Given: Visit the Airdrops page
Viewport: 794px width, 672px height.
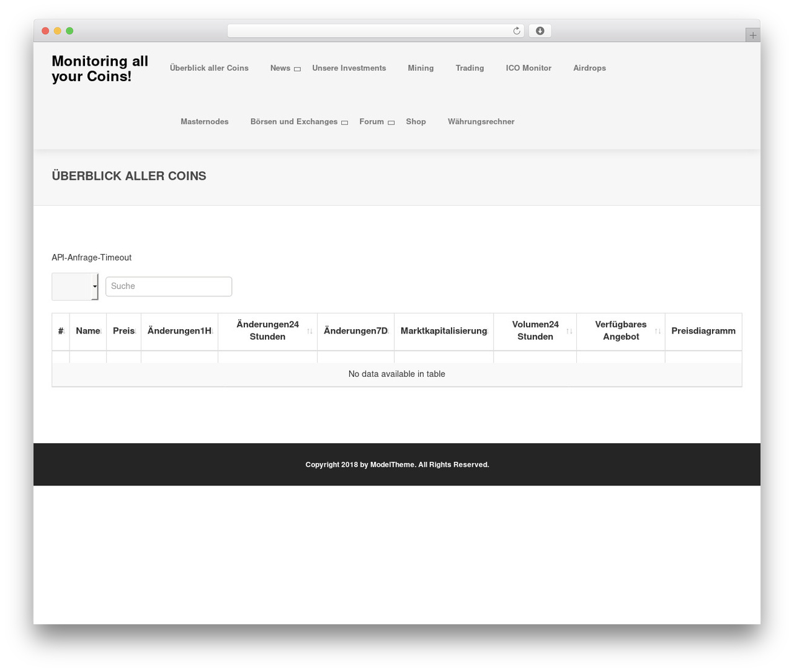Looking at the screenshot, I should point(589,68).
